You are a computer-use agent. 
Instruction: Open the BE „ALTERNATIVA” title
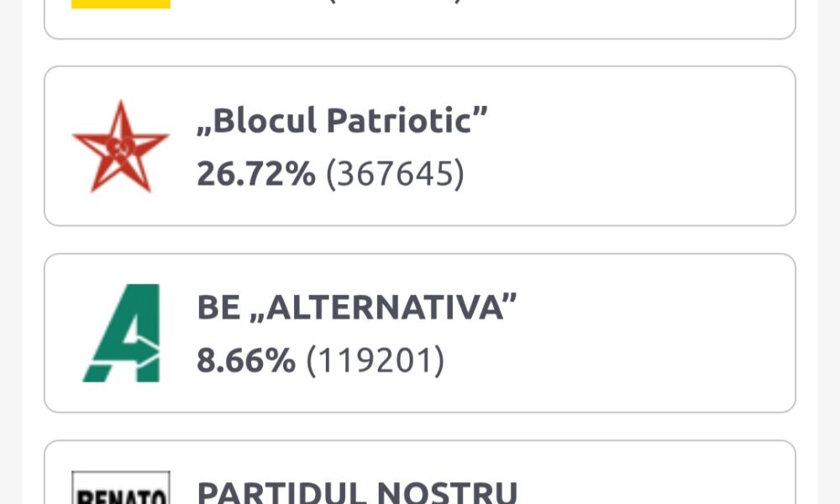[356, 307]
